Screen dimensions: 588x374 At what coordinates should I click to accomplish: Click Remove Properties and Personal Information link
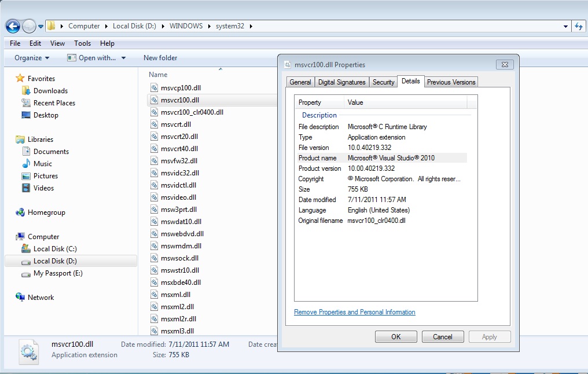tap(354, 312)
